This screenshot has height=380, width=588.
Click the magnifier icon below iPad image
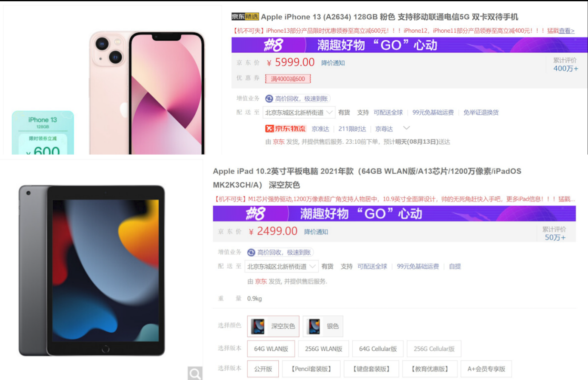coord(195,374)
